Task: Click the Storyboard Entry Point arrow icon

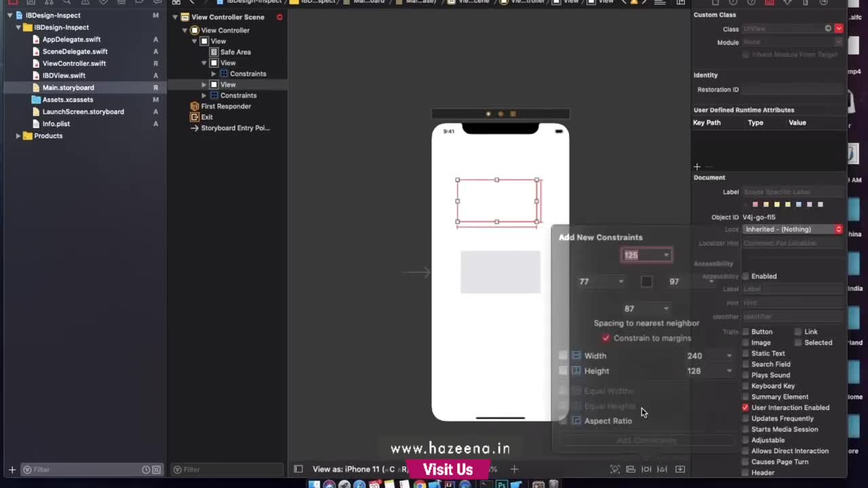Action: click(x=195, y=128)
